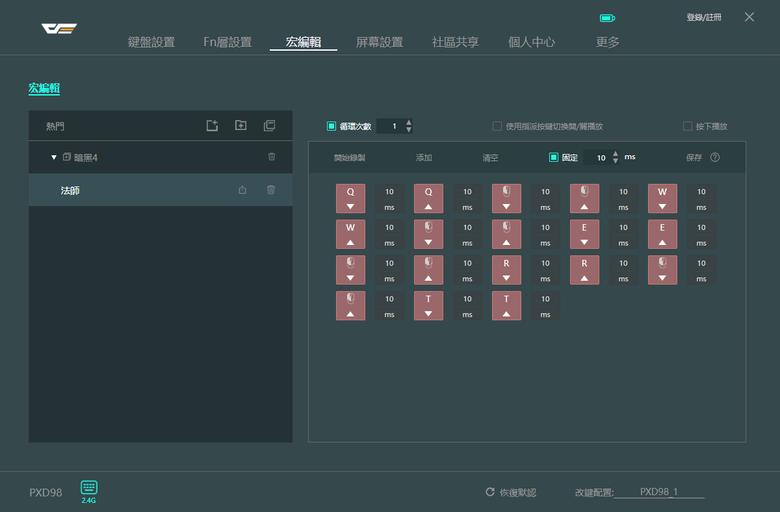Click the 10 ms delay after W press
780x512 pixels.
(x=701, y=199)
